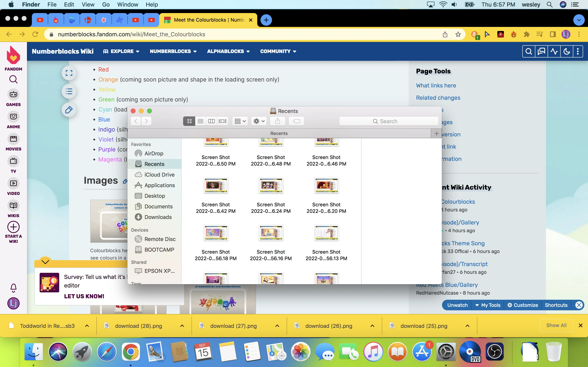Screen dimensions: 588x367
Task: Click Show All downloads button
Action: 556,325
